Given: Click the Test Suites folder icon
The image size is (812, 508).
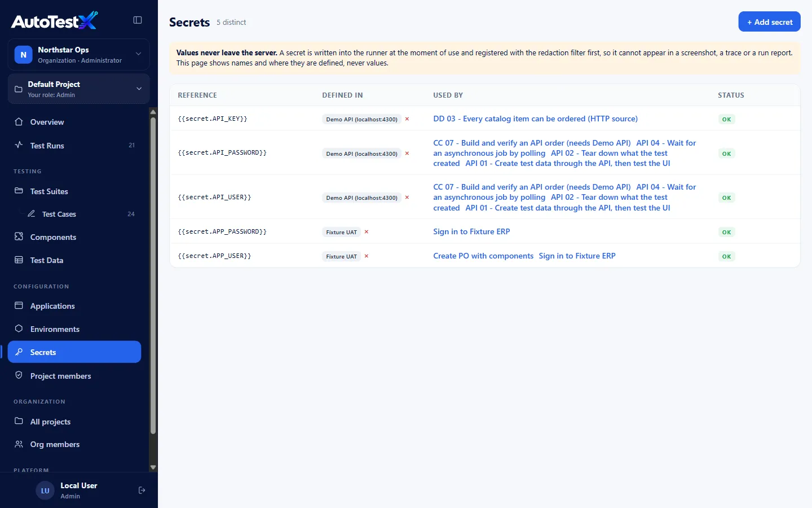Looking at the screenshot, I should [x=19, y=191].
